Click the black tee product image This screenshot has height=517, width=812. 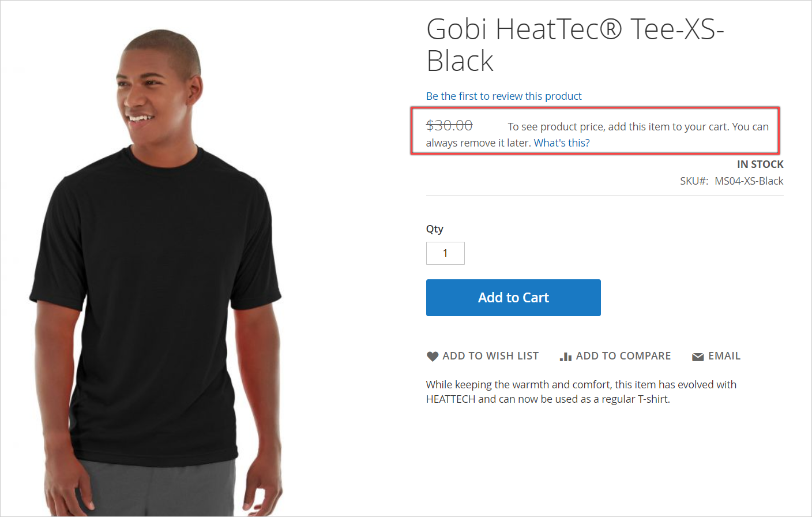pyautogui.click(x=156, y=300)
